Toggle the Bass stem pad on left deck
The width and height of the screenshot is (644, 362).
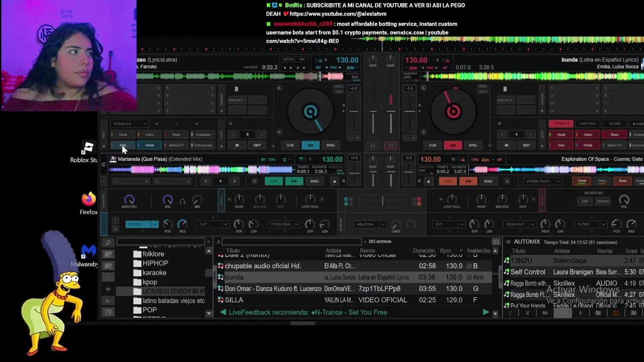176,135
